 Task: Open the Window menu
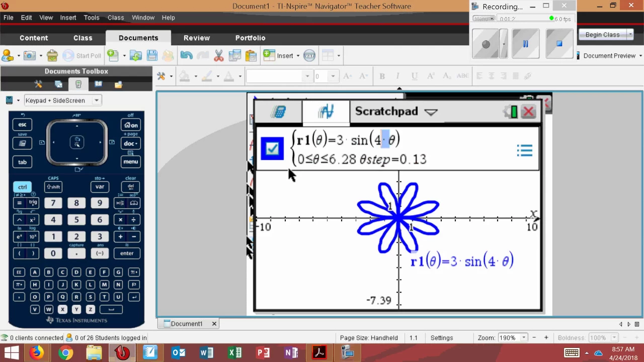click(x=143, y=18)
